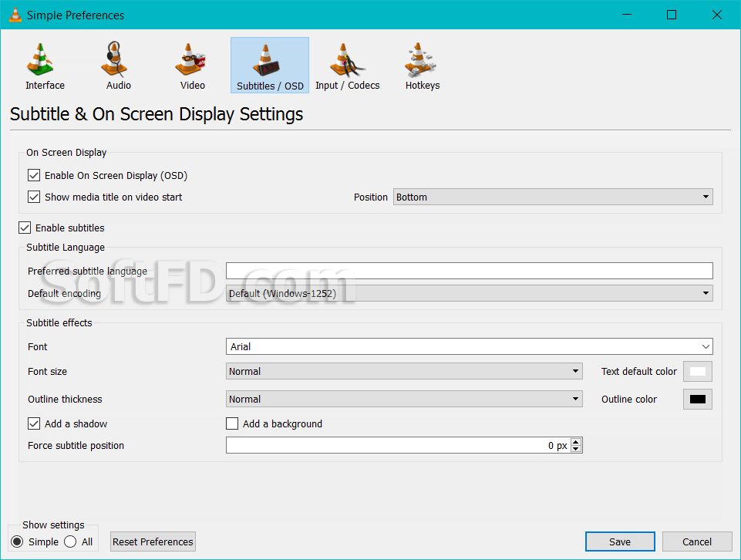Disable Enable On Screen Display (OSD) checkbox
Screen dimensions: 741x560
pos(34,175)
